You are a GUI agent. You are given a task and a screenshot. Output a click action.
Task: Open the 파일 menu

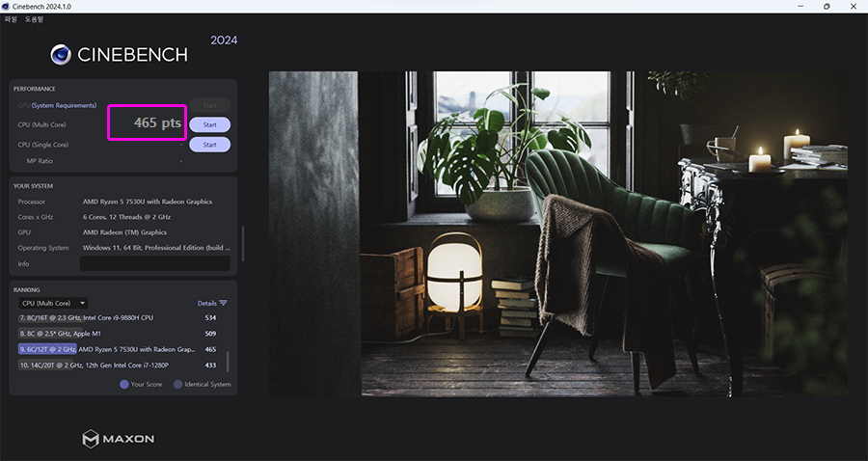click(x=11, y=19)
